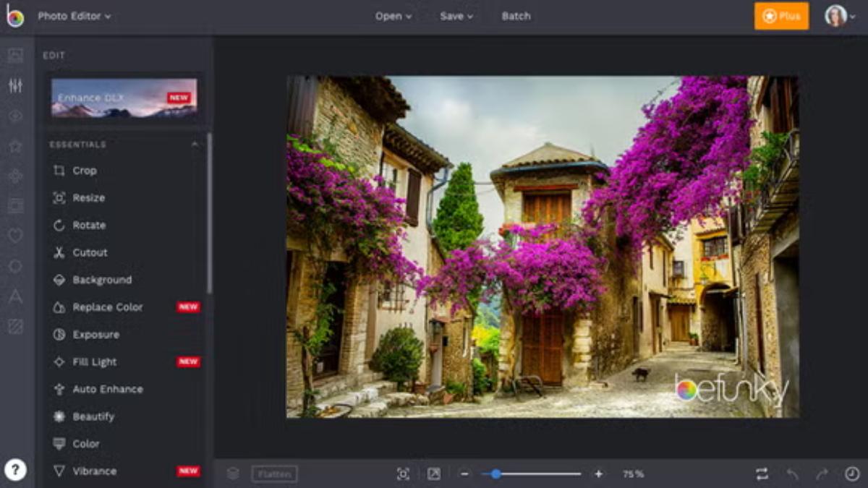Open the Artsy sidebar icon
Image resolution: width=868 pixels, height=488 pixels.
[15, 176]
